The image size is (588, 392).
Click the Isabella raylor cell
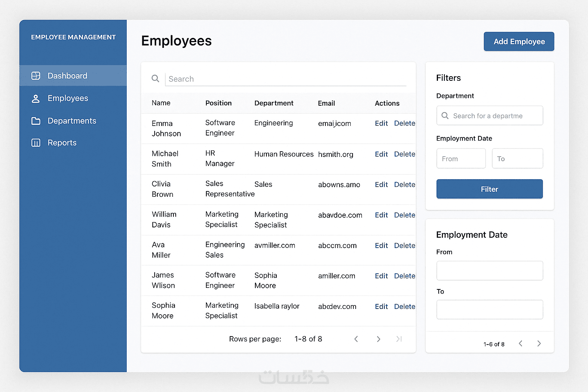click(x=277, y=306)
